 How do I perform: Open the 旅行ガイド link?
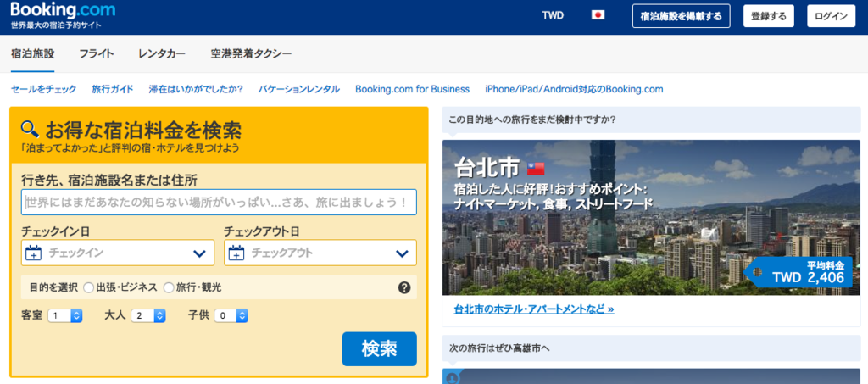pyautogui.click(x=113, y=89)
